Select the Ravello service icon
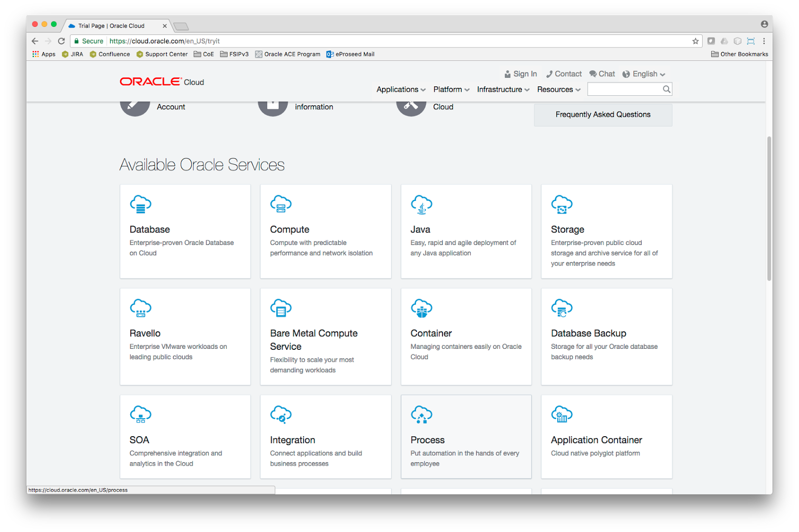This screenshot has height=532, width=799. 140,307
